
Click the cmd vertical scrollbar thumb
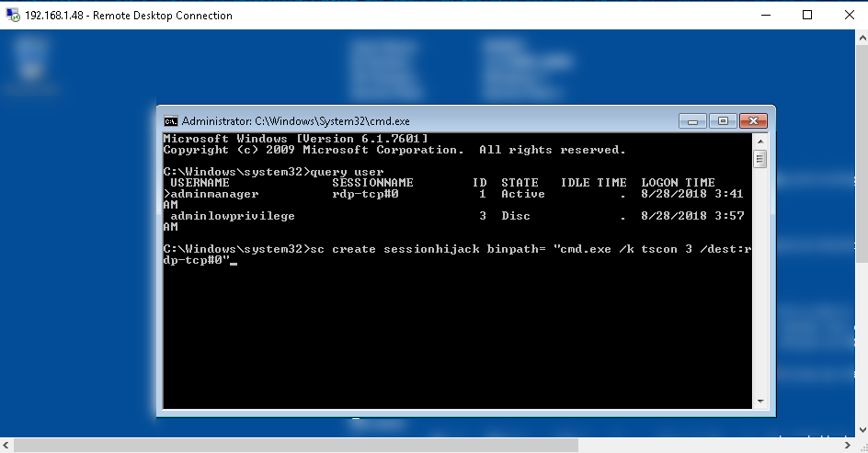(x=760, y=159)
